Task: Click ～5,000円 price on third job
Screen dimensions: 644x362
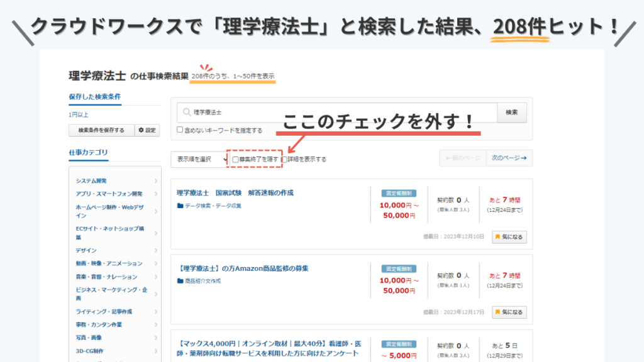Action: tap(399, 356)
